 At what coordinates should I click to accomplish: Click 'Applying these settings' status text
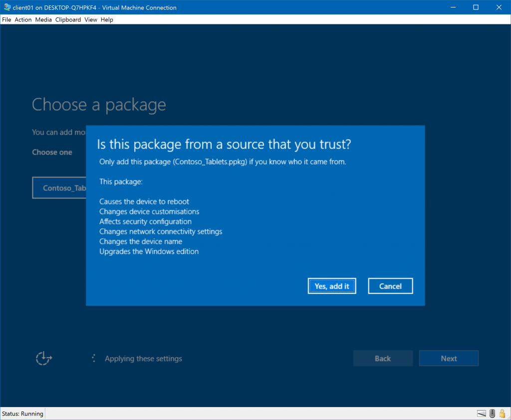point(143,359)
